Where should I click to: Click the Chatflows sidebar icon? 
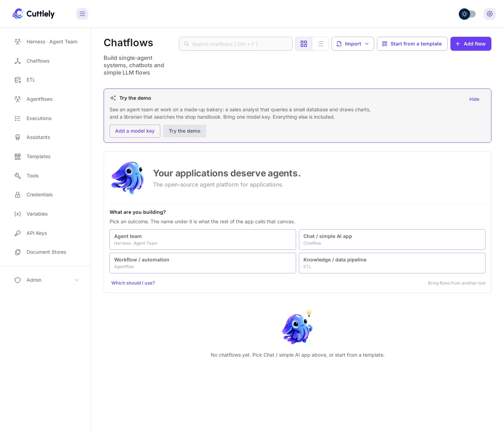[x=17, y=61]
